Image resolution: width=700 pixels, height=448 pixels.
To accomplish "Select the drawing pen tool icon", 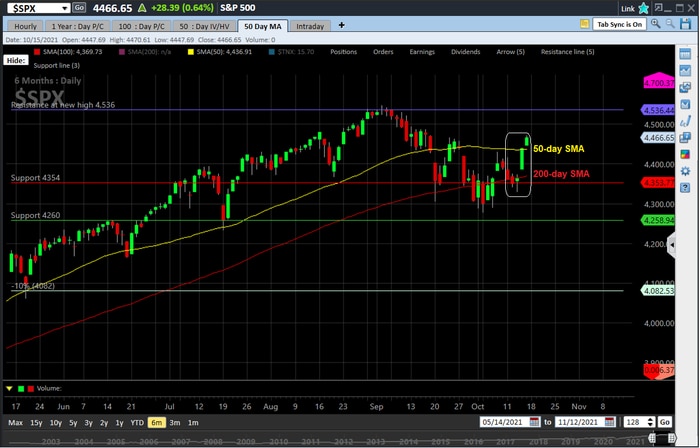I will [x=685, y=121].
